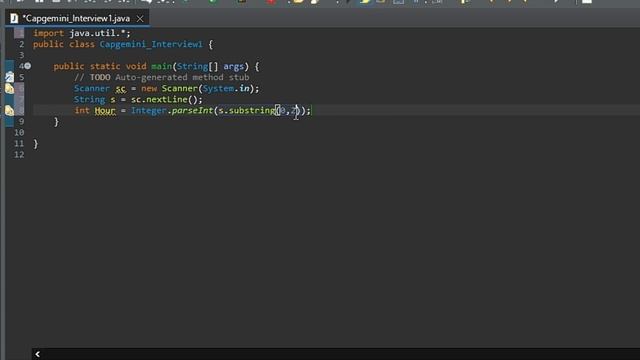
Task: Click the 'new' keyword on the Scanner line
Action: 149,88
